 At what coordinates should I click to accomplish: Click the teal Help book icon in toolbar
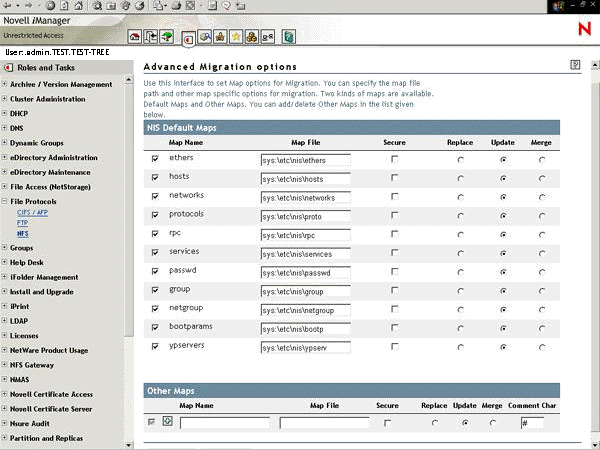[x=288, y=36]
